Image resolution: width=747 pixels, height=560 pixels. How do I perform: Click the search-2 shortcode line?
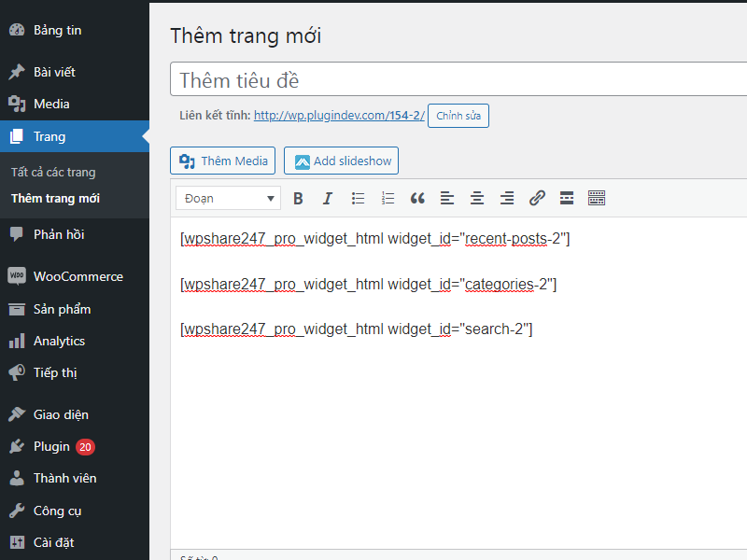pos(357,329)
